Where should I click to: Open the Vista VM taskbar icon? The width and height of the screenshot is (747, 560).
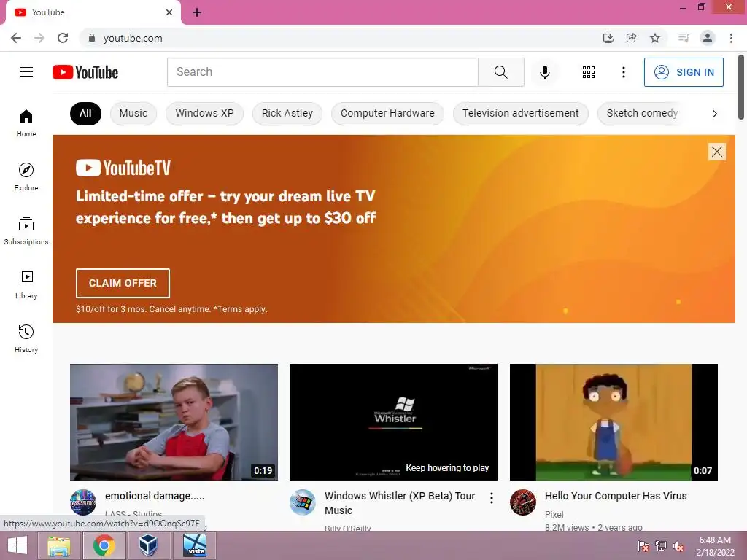pyautogui.click(x=195, y=545)
